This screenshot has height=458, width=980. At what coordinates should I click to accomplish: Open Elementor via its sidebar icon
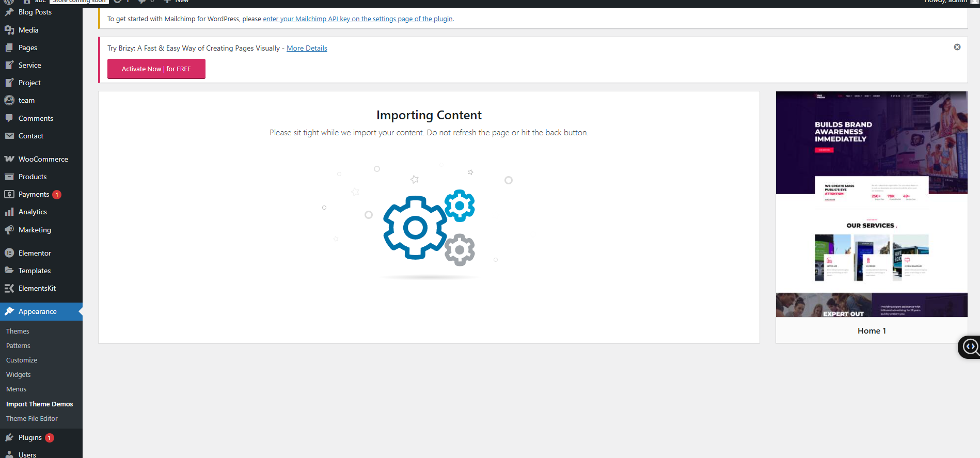click(x=9, y=253)
